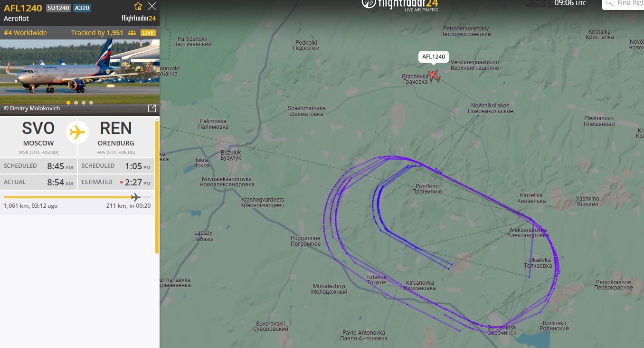Click the A320 aircraft type badge
The height and width of the screenshot is (348, 644).
(82, 8)
